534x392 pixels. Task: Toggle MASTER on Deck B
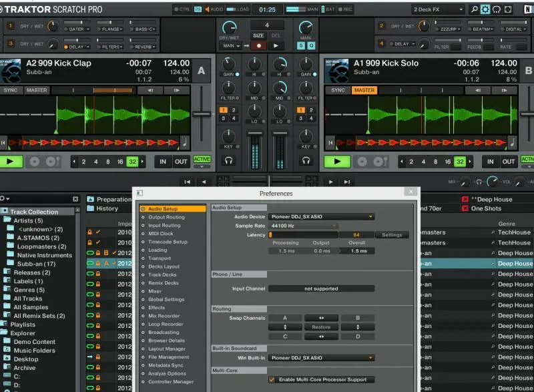coord(364,90)
